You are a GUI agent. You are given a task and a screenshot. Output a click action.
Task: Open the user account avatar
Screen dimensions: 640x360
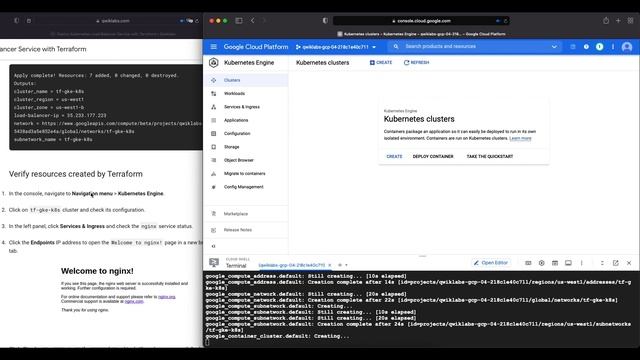tap(627, 47)
